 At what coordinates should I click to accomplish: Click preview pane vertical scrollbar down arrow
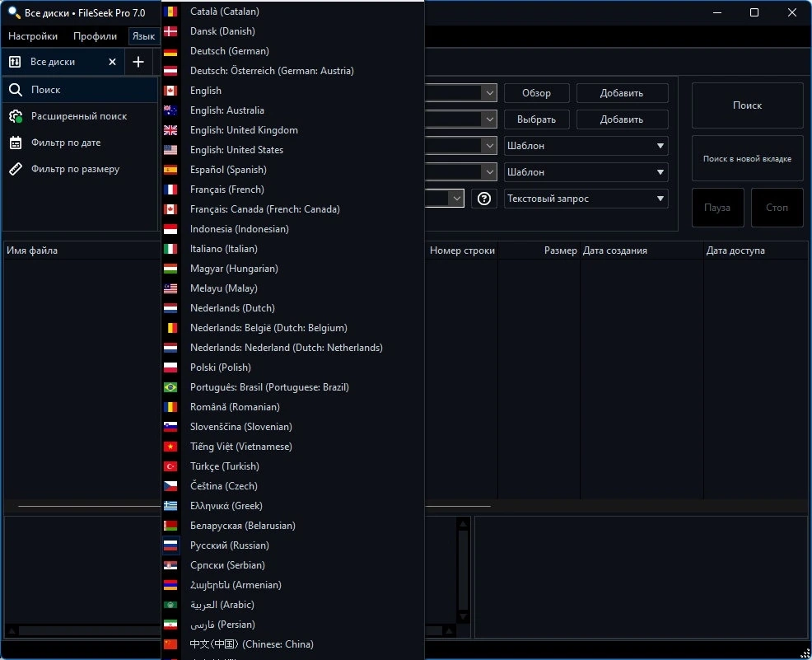pyautogui.click(x=463, y=616)
